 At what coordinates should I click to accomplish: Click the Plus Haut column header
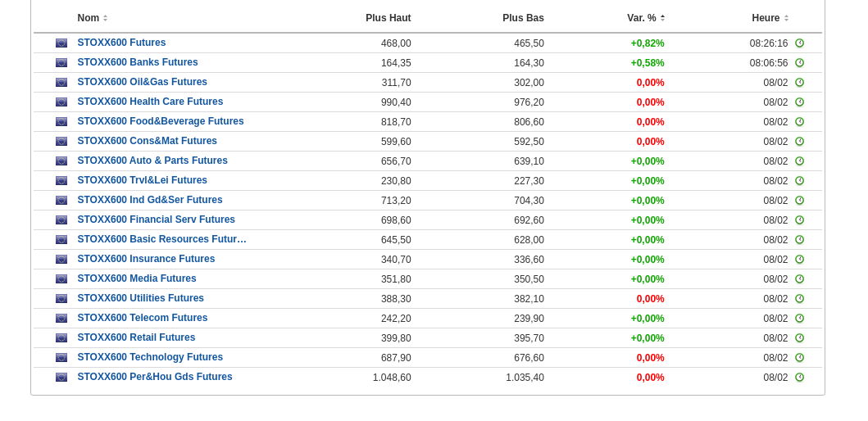coord(388,18)
